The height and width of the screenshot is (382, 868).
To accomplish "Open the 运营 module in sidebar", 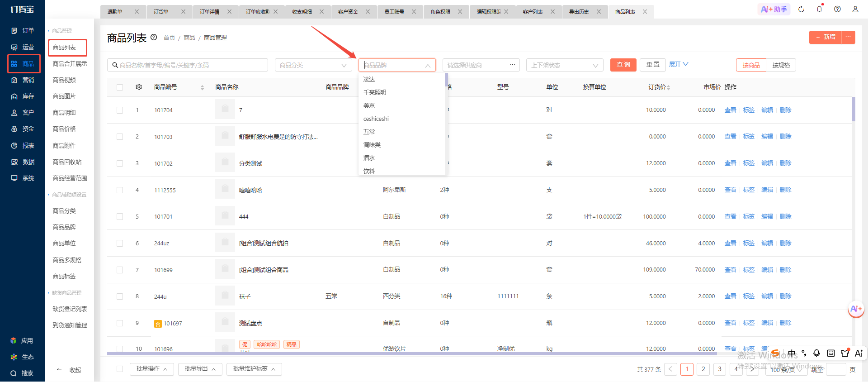I will pos(23,47).
